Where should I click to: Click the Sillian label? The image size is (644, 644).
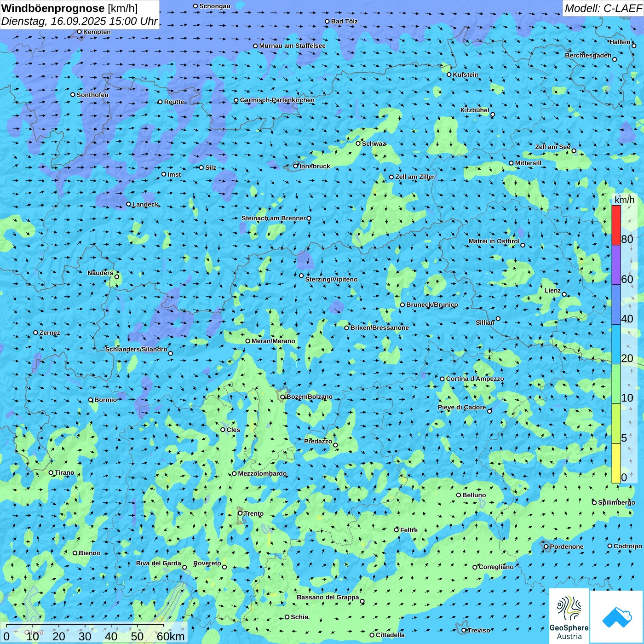point(485,322)
